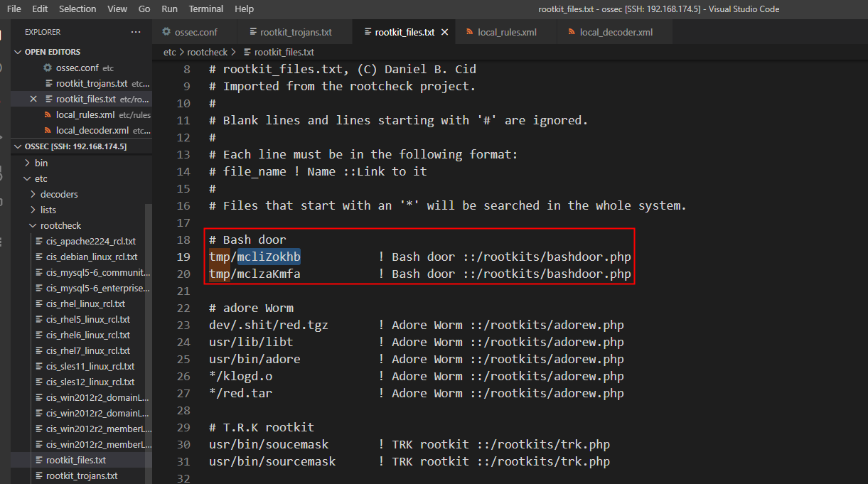Viewport: 868px width, 484px height.
Task: Collapse the etc folder
Action: click(x=28, y=179)
